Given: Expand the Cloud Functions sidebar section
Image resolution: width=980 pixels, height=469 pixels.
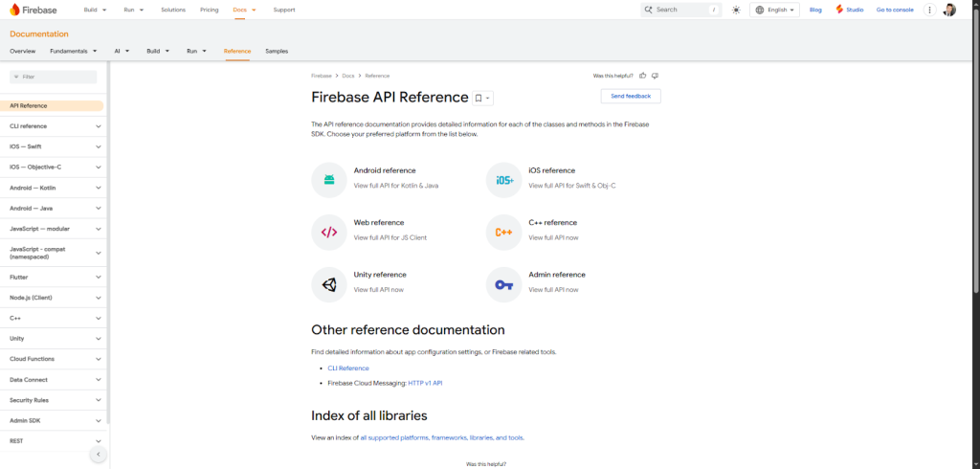Looking at the screenshot, I should (99, 359).
